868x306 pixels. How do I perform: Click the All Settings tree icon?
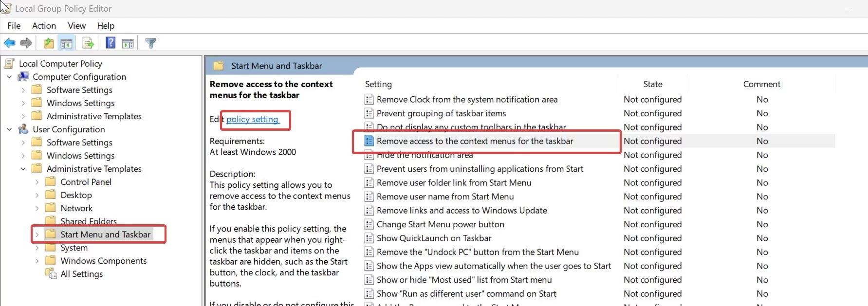[x=51, y=273]
